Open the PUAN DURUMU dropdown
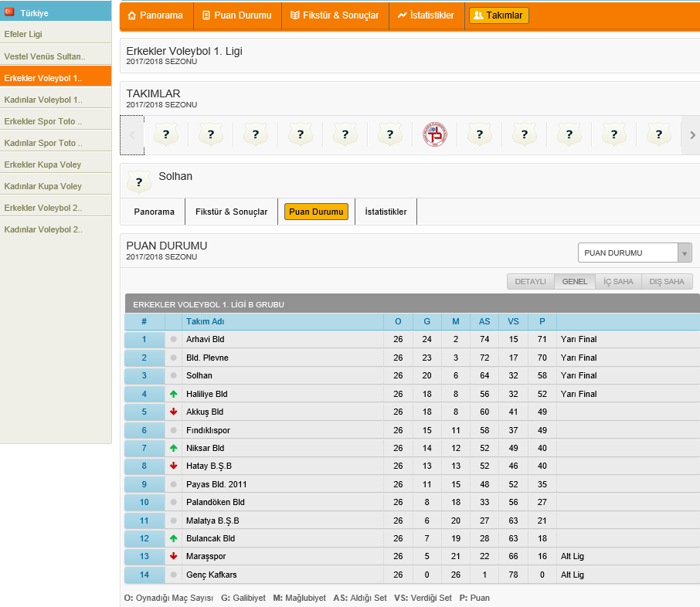The width and height of the screenshot is (700, 607). pos(634,253)
